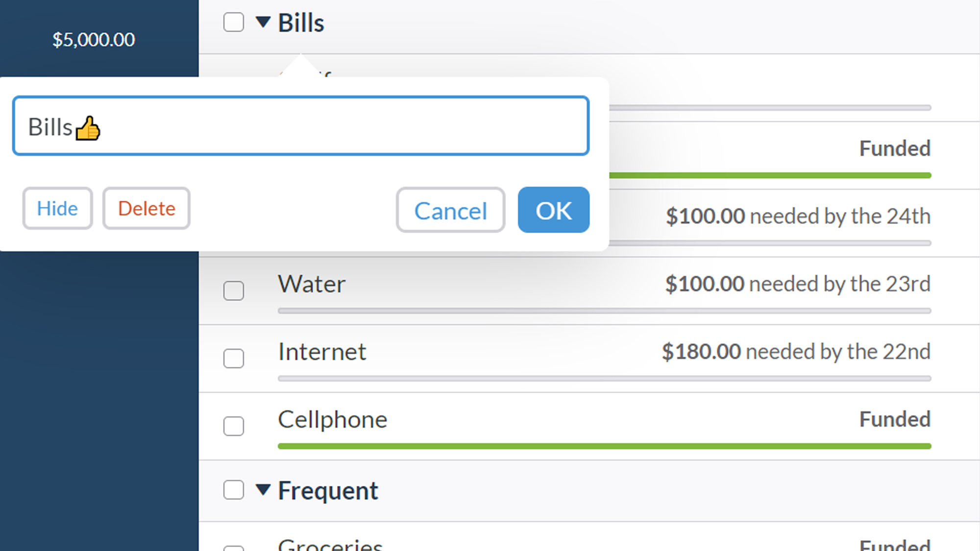Click the Water goal progress bar
Viewport: 980px width, 551px height.
pyautogui.click(x=604, y=311)
